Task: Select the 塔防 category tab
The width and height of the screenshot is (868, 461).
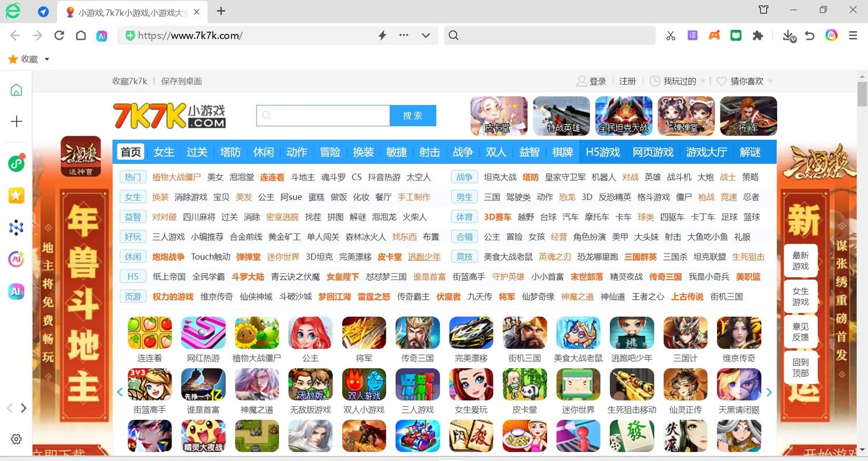Action: (230, 152)
